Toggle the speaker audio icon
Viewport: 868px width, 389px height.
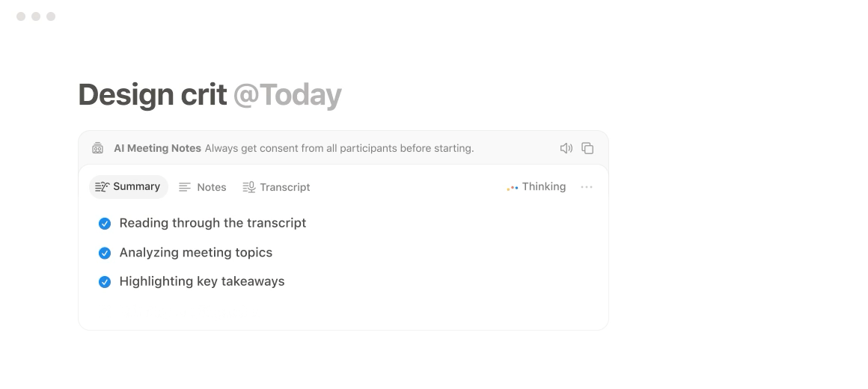point(566,148)
